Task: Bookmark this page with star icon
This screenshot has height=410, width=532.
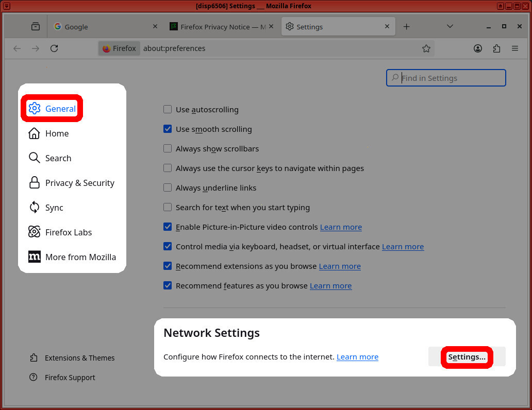Action: tap(426, 48)
